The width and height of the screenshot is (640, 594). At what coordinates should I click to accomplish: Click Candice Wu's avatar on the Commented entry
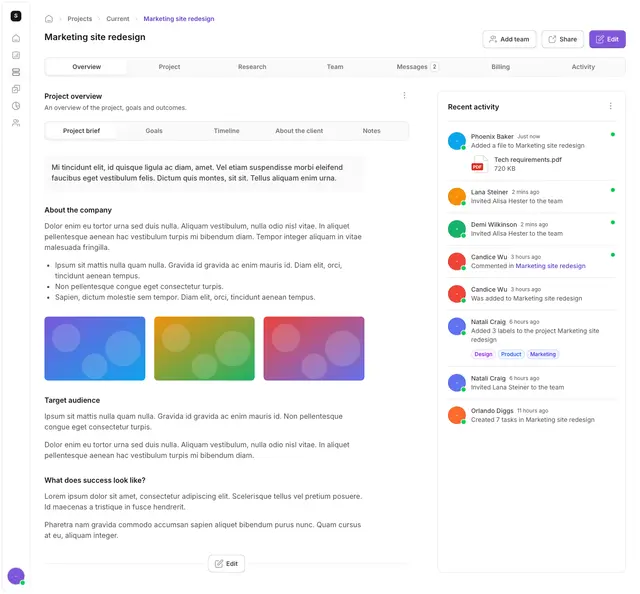pos(457,262)
